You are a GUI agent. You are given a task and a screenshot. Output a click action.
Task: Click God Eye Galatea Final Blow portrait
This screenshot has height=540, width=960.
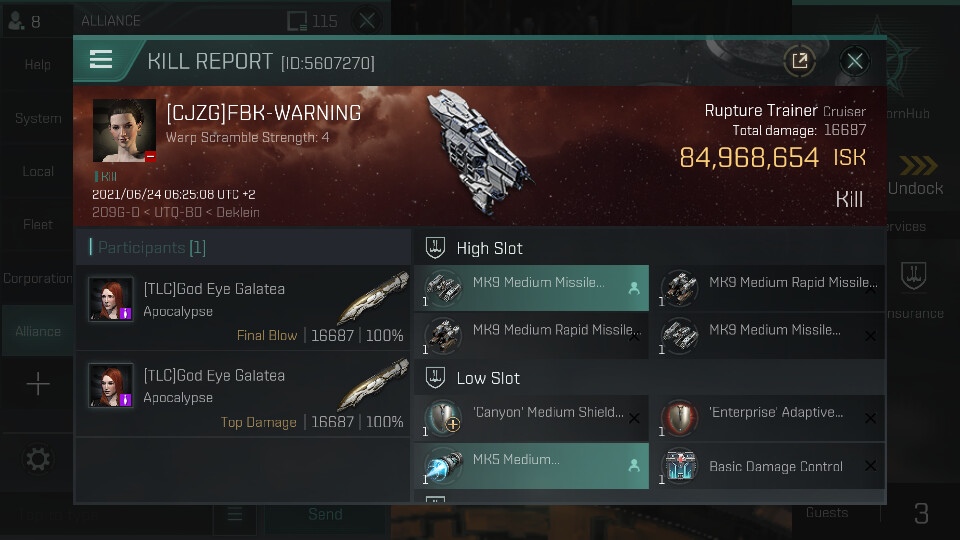click(111, 299)
